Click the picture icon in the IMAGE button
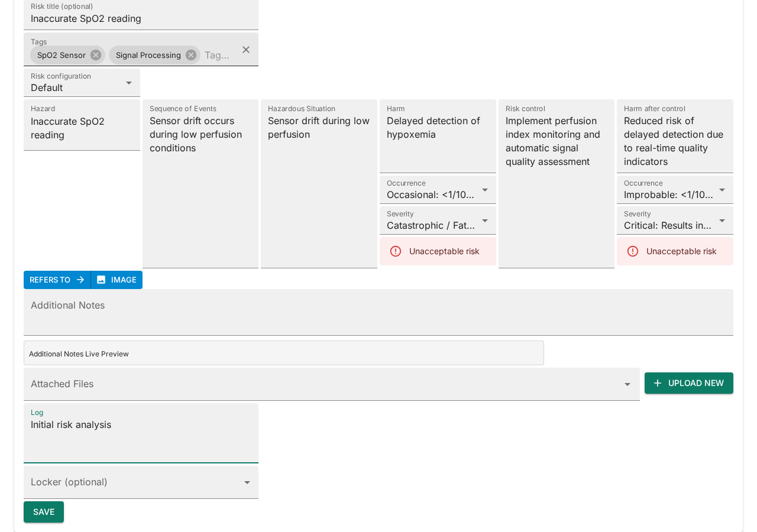This screenshot has width=757, height=532. click(101, 280)
